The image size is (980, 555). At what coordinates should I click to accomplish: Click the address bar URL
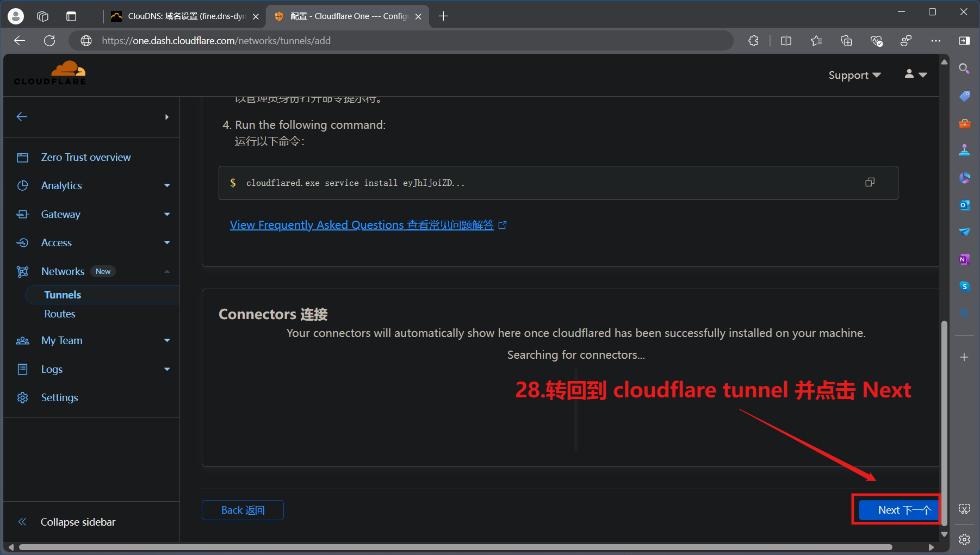216,41
